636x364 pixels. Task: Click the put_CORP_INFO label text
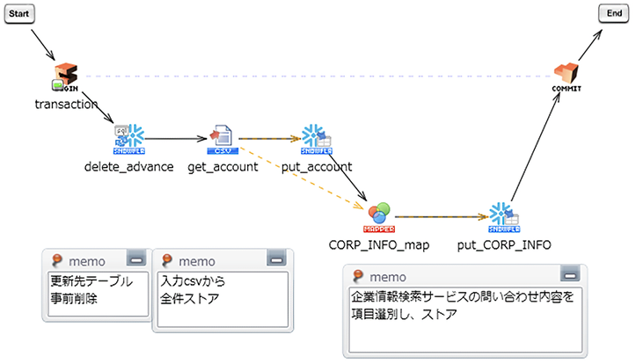(x=504, y=244)
